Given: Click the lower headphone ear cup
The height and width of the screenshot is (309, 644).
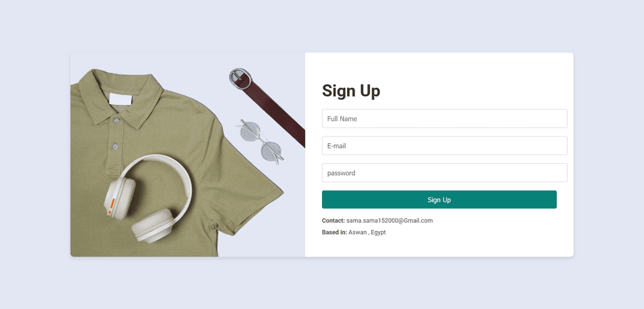Looking at the screenshot, I should pyautogui.click(x=153, y=225).
